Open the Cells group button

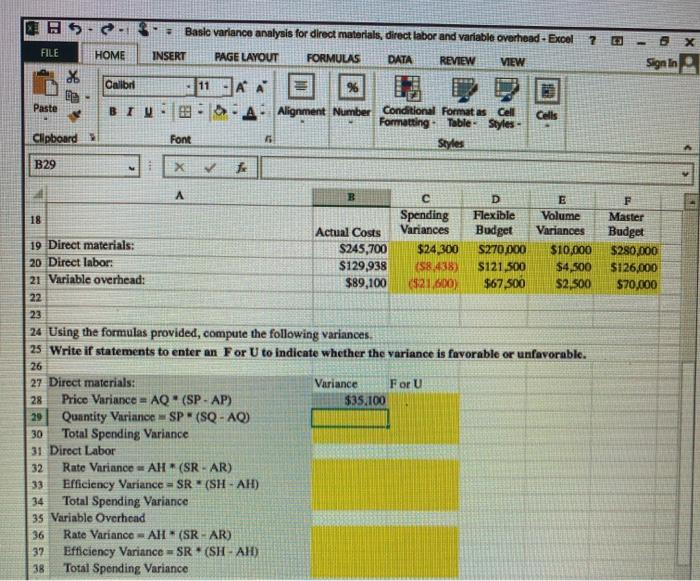[547, 103]
